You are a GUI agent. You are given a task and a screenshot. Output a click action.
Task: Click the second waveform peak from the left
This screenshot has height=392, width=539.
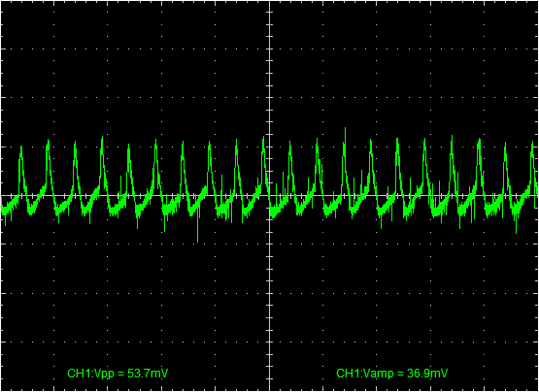(48, 140)
